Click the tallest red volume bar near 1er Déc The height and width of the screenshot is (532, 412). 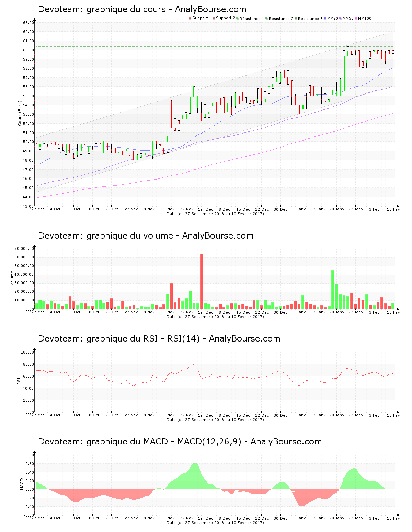(x=202, y=281)
